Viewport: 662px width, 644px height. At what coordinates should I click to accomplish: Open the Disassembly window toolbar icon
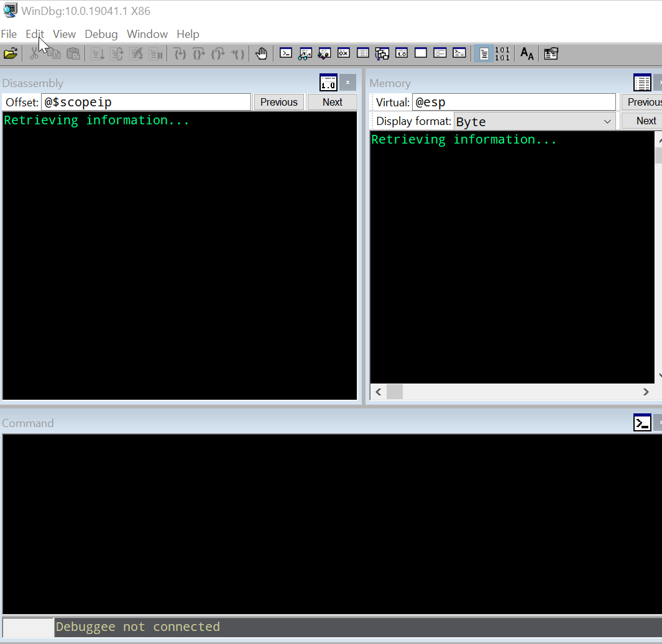pyautogui.click(x=402, y=53)
